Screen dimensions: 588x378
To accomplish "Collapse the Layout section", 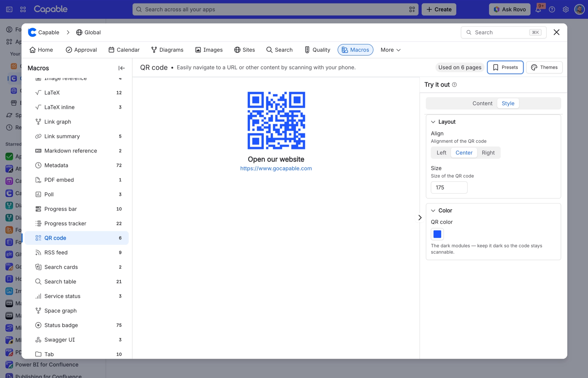I will tap(433, 122).
